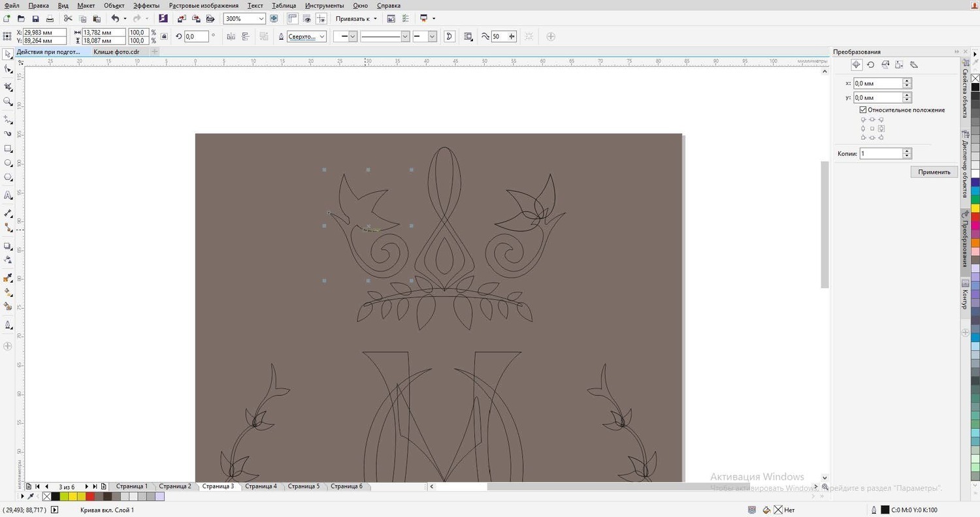Select the Shape edit tool
This screenshot has width=980, height=517.
tap(8, 69)
